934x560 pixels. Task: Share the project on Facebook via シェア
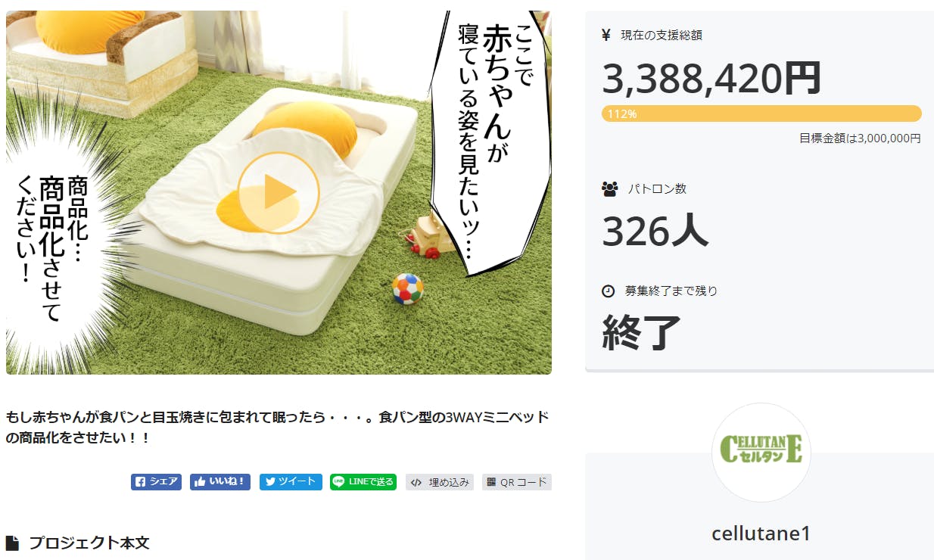(x=156, y=482)
